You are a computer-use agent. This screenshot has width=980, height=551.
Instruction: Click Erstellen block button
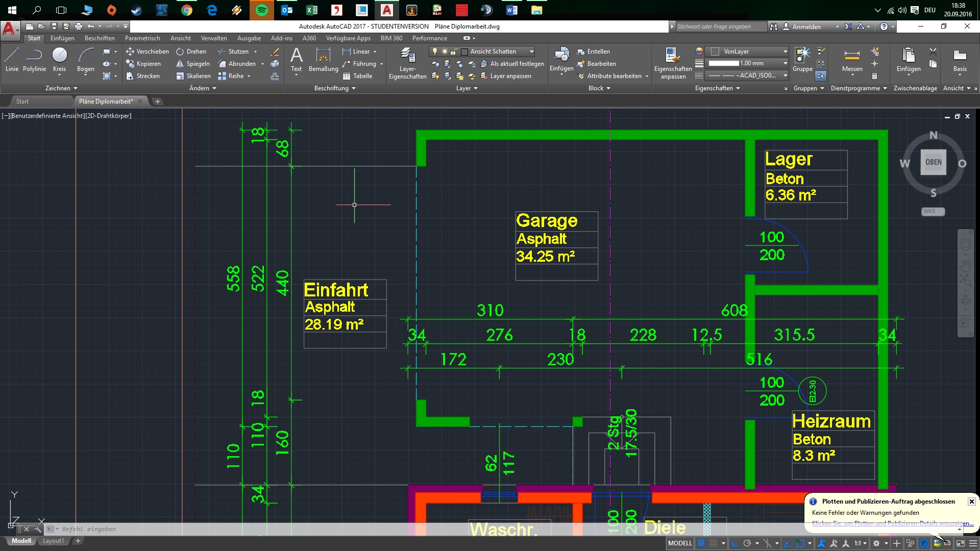coord(593,52)
